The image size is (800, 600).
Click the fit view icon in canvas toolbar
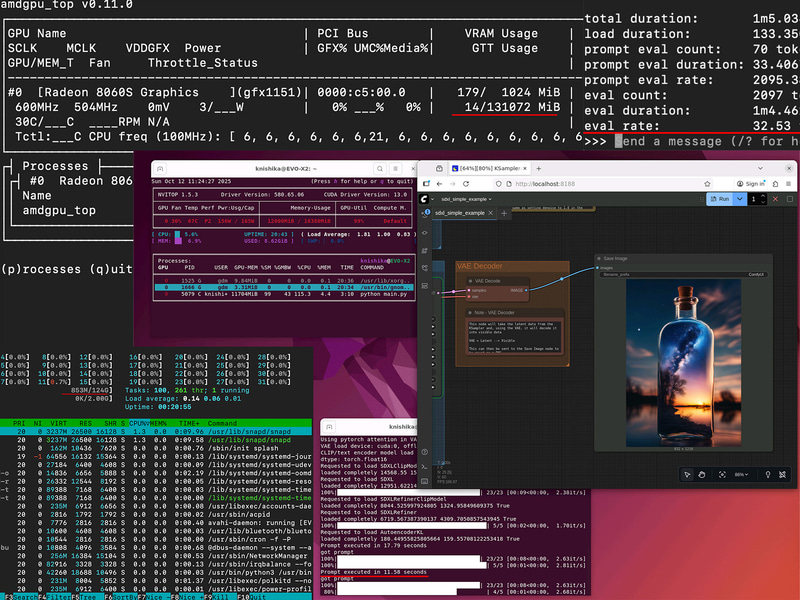tap(722, 474)
